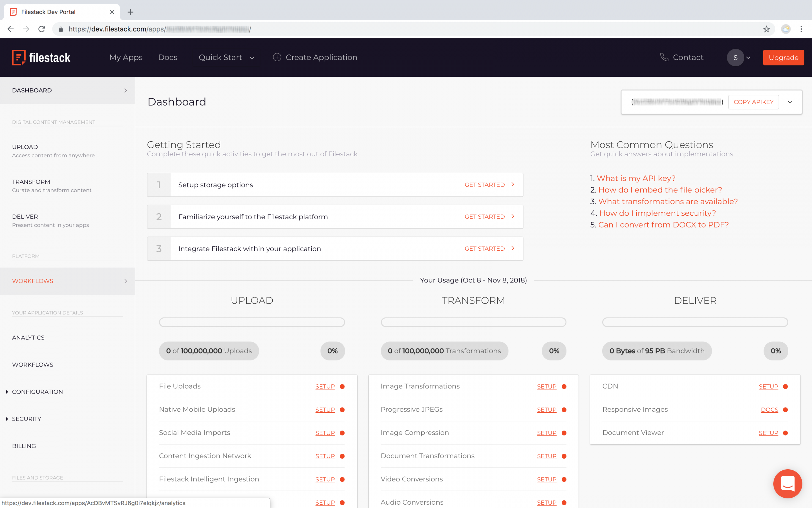Click arrow beside Integrate Filestack row

513,248
